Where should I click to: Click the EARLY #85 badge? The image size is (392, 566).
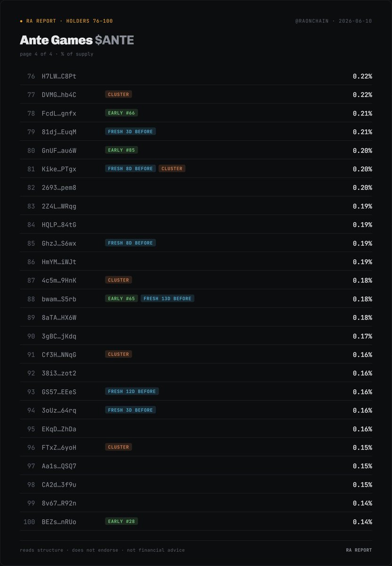(x=122, y=150)
